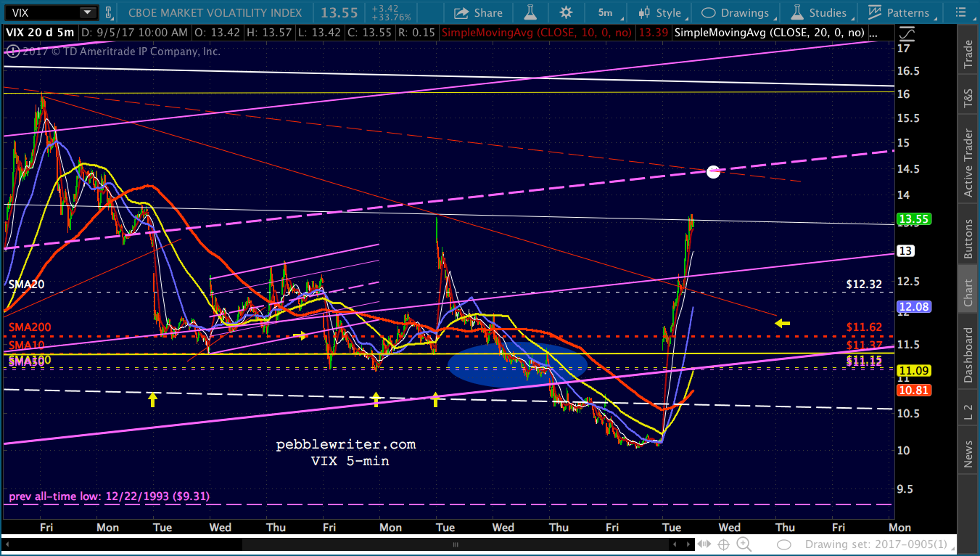Click the Share button

tap(479, 12)
